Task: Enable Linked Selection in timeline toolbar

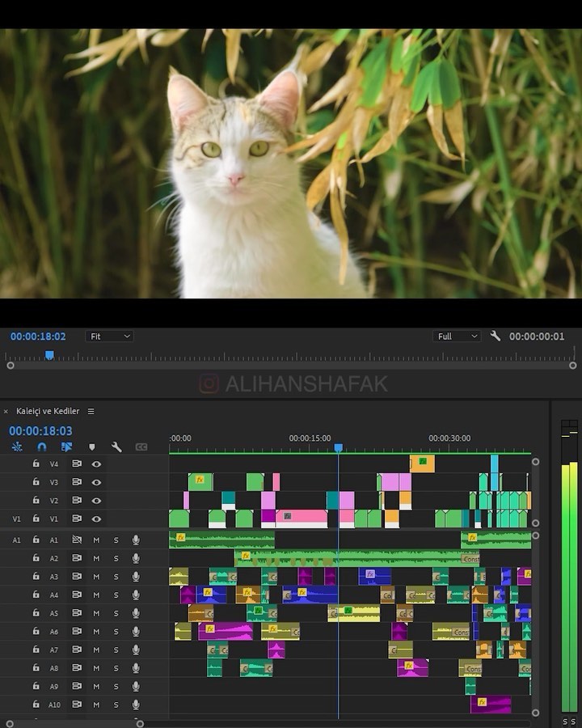Action: point(66,447)
